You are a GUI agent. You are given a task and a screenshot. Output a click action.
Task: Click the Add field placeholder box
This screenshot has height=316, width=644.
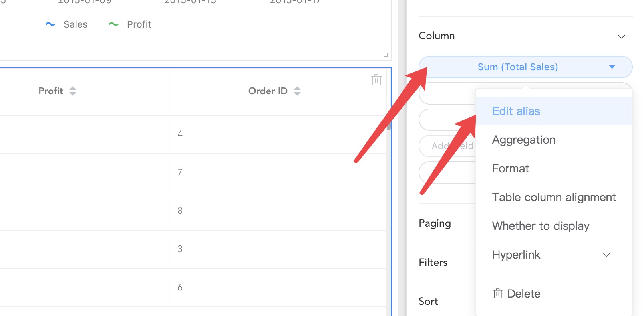tap(447, 146)
